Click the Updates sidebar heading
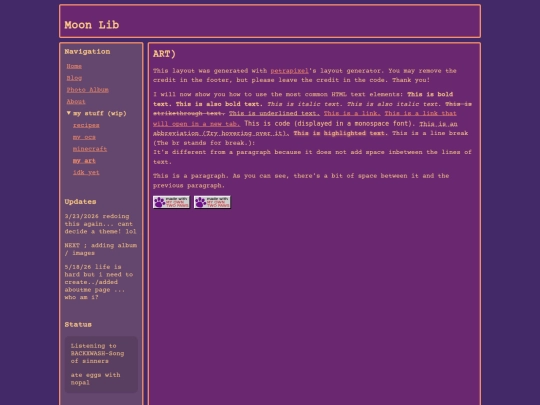The height and width of the screenshot is (405, 540). 80,202
